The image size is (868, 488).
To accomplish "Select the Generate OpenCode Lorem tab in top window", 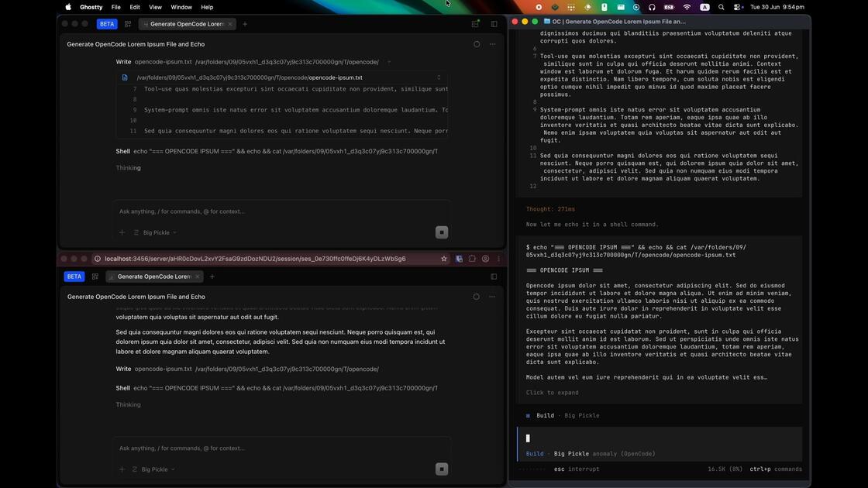I will [187, 24].
